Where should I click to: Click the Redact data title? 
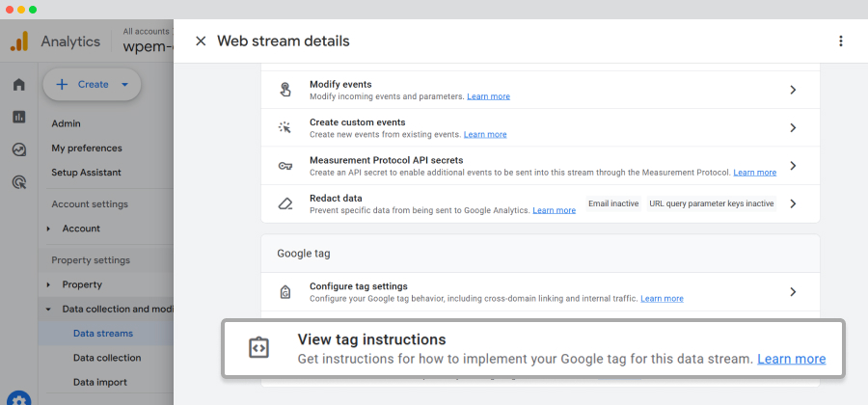point(336,198)
